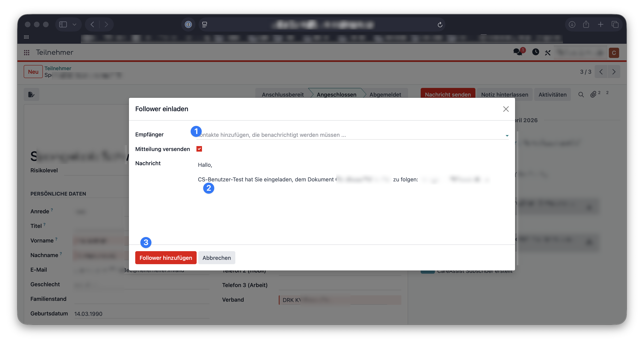Open the attachments paperclip icon
The width and height of the screenshot is (644, 345).
[593, 94]
